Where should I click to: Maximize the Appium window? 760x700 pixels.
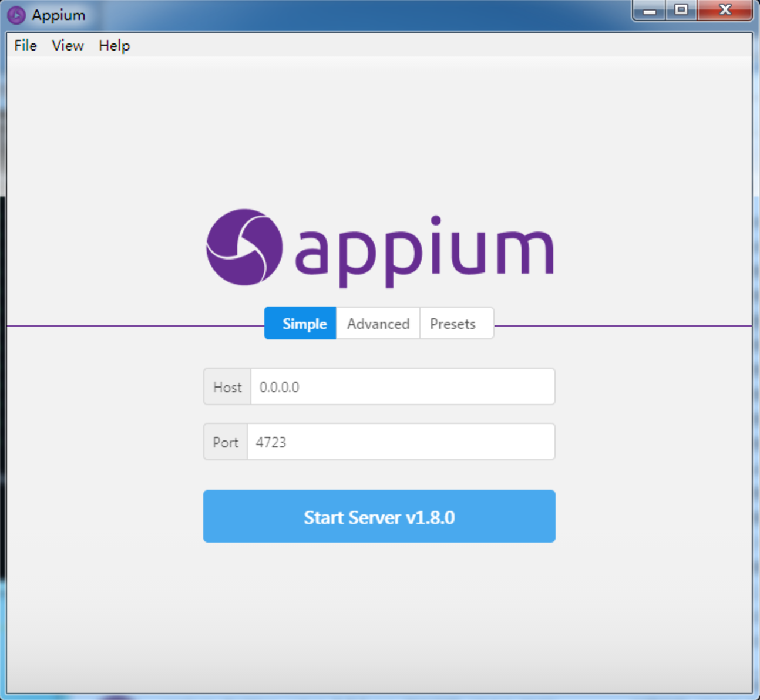681,10
